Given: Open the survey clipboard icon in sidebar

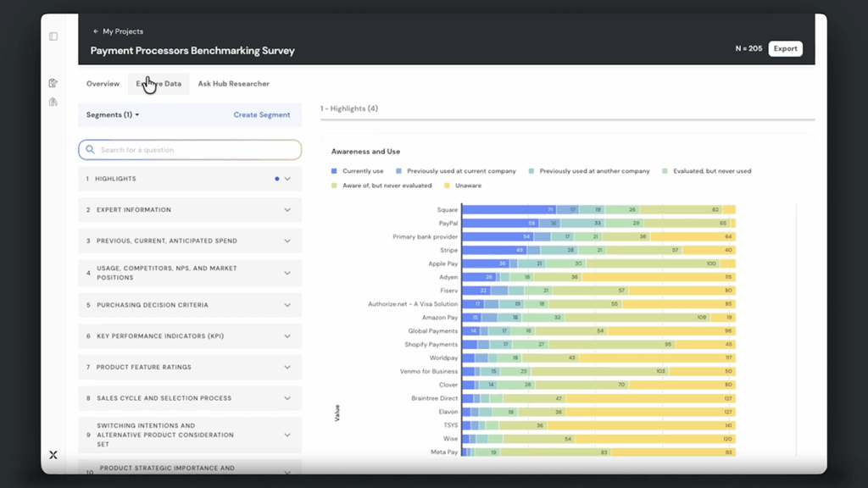Looking at the screenshot, I should click(x=53, y=83).
